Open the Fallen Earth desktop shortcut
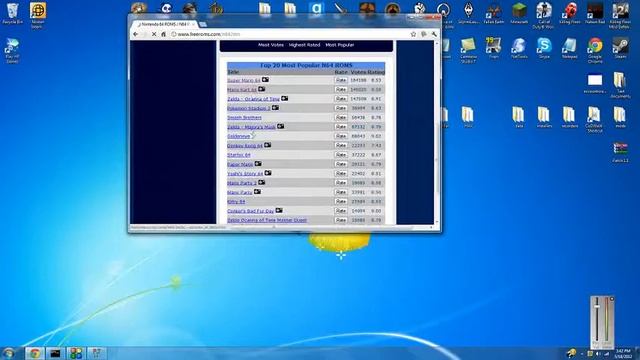 [494, 13]
